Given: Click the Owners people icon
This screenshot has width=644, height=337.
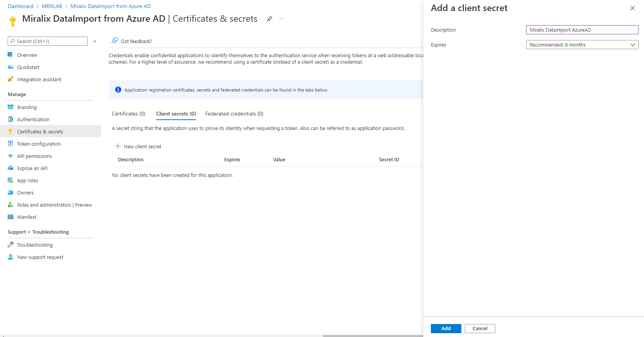Looking at the screenshot, I should (x=10, y=193).
